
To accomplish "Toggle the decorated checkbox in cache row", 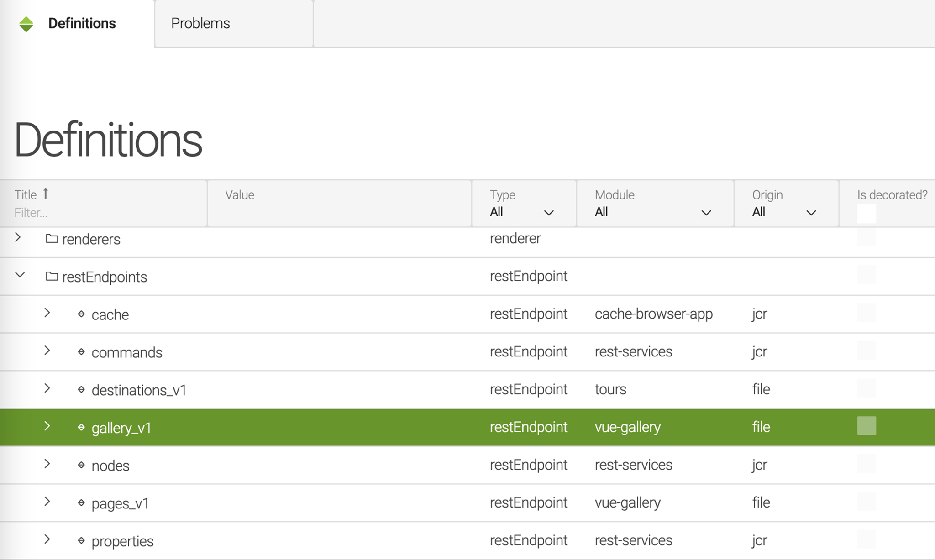I will pos(866,313).
